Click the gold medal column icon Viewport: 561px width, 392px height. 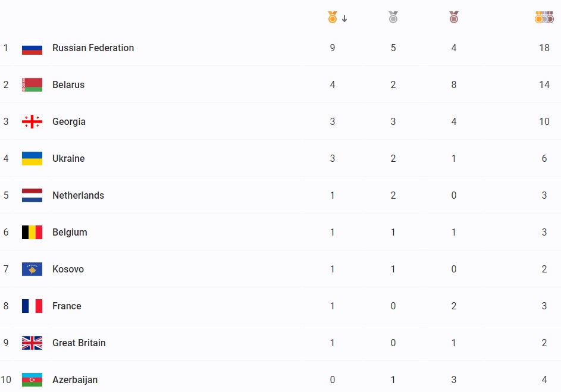[333, 18]
